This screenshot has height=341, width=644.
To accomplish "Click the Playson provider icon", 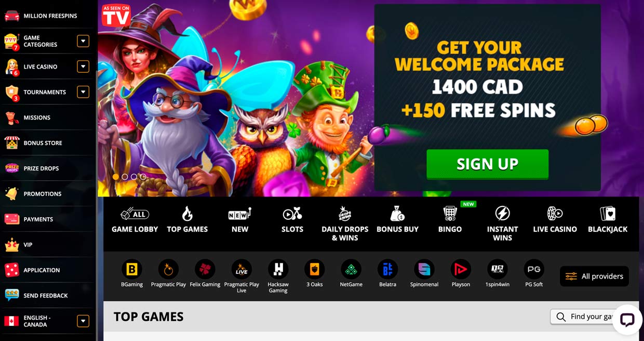I will click(461, 269).
